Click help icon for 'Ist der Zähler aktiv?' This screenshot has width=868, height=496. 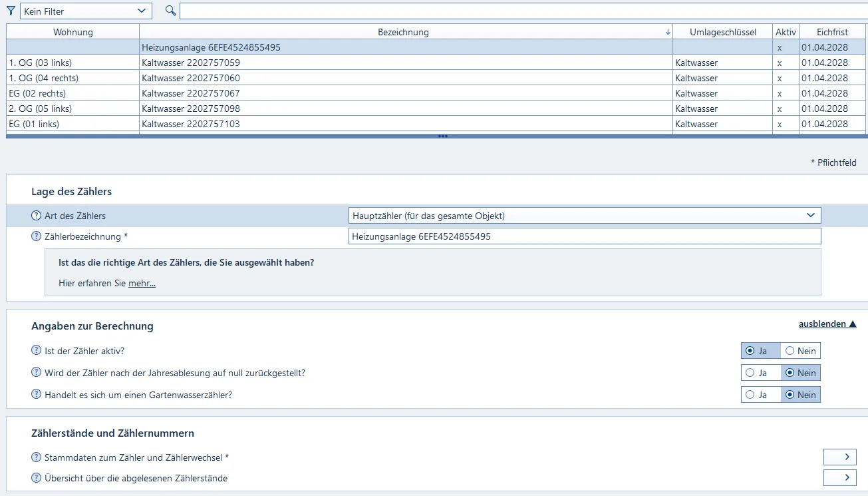tap(36, 351)
